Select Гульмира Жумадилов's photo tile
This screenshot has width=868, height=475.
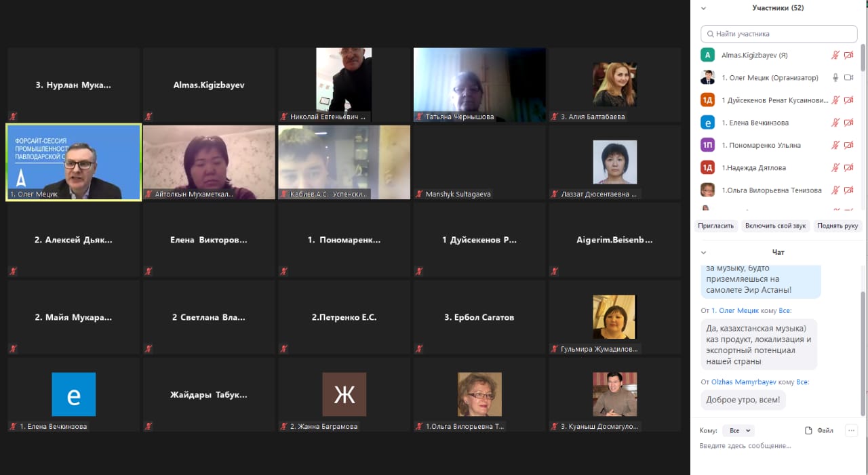click(615, 317)
